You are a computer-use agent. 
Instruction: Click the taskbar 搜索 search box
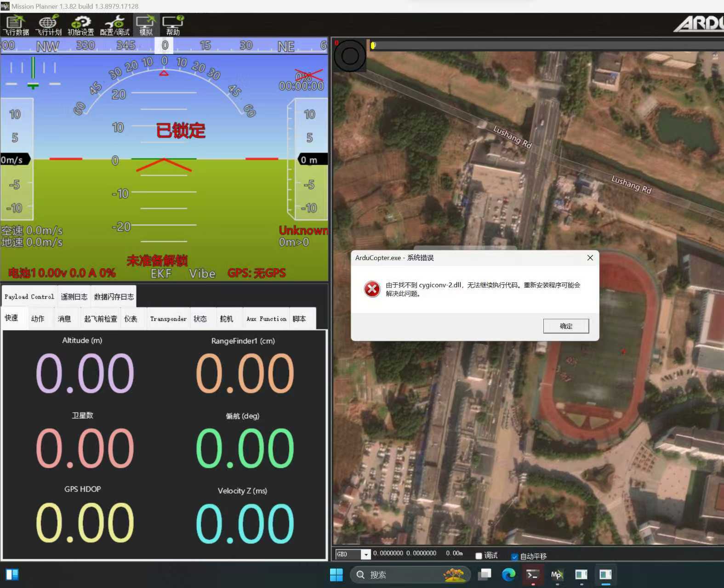pyautogui.click(x=410, y=575)
